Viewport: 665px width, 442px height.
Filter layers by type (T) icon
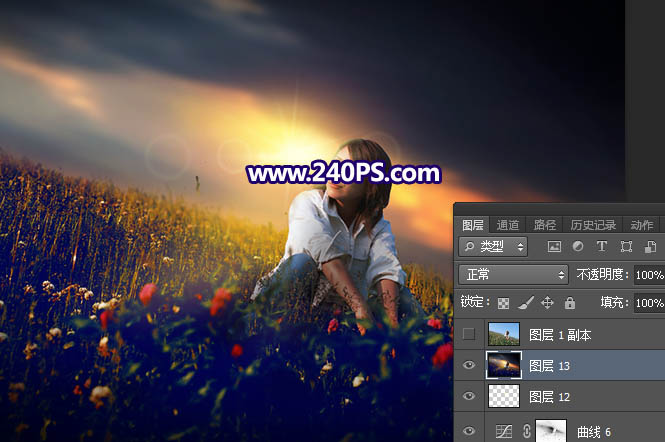601,246
